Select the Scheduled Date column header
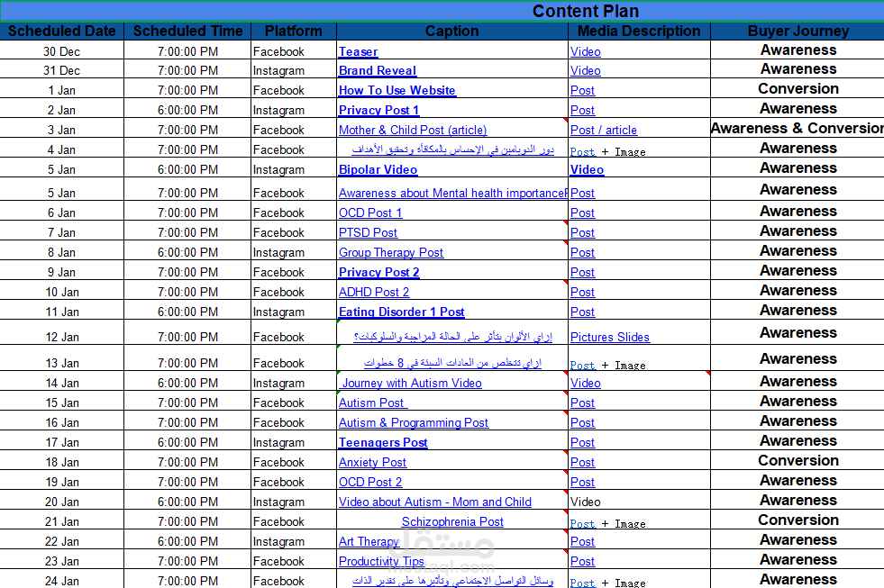Image resolution: width=884 pixels, height=588 pixels. (62, 31)
